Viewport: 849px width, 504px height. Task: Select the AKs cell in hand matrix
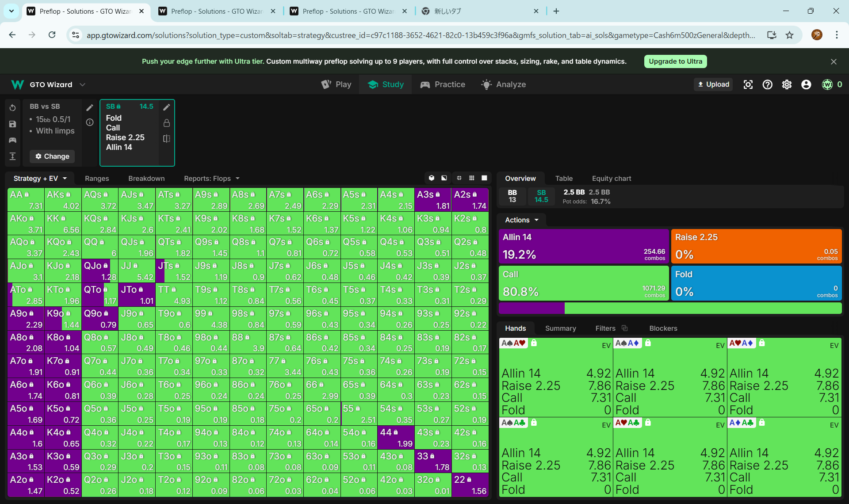click(63, 200)
